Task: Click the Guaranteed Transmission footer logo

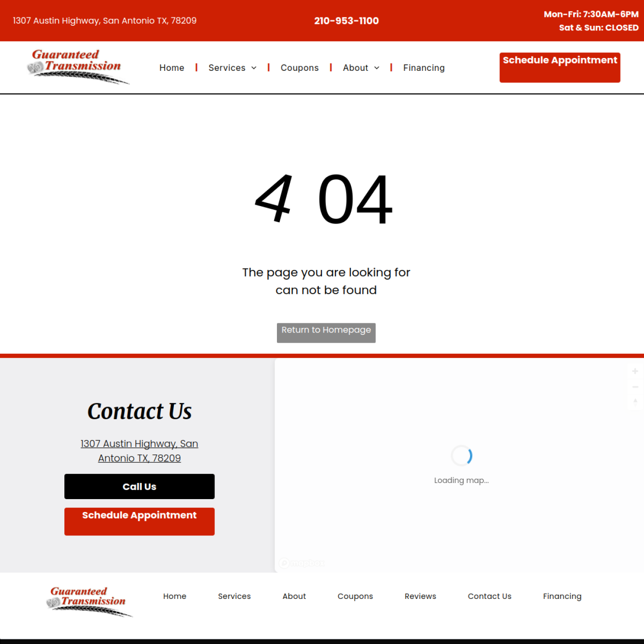Action: point(90,601)
